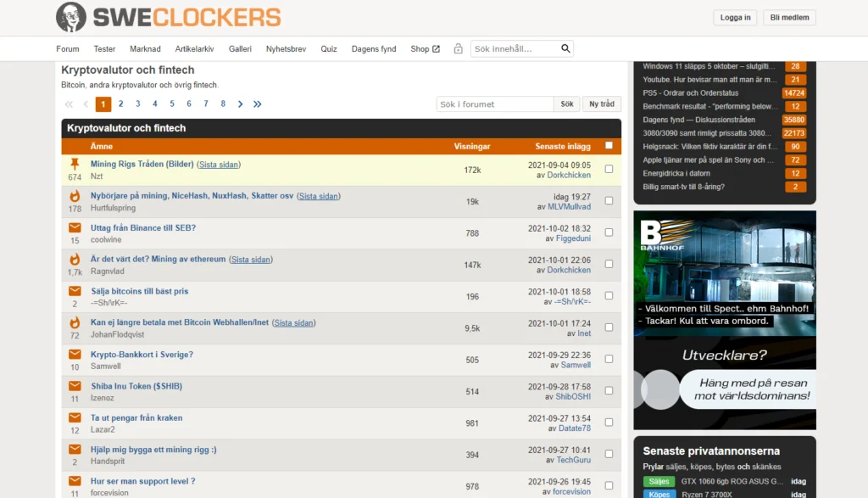Focus the Sök innehåll search field
Image resolution: width=868 pixels, height=498 pixels.
pos(515,48)
